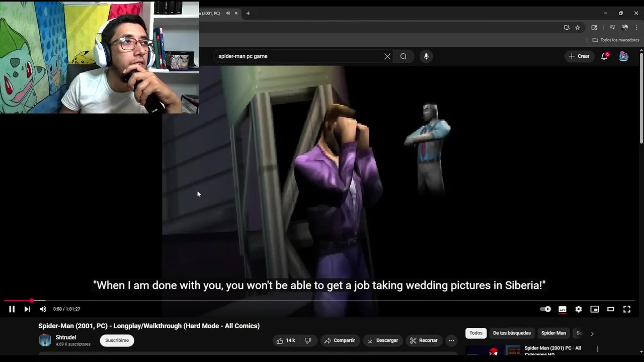
Task: Open the Todos los marcadores folder
Action: click(616, 40)
